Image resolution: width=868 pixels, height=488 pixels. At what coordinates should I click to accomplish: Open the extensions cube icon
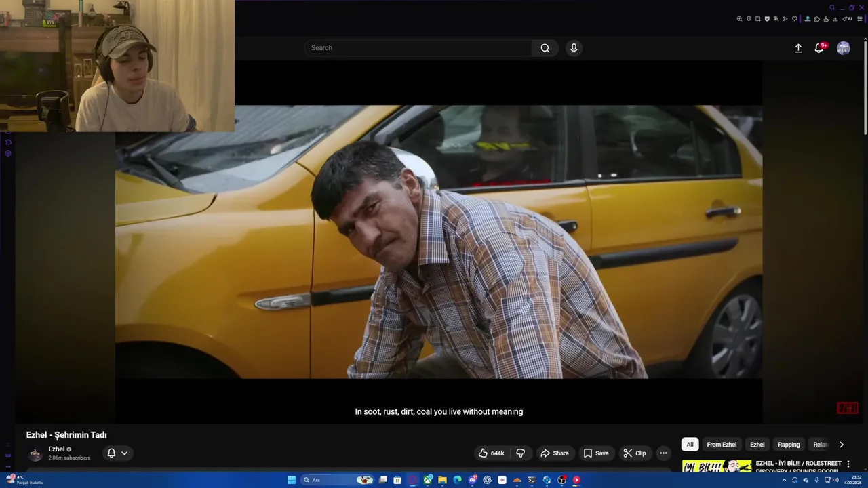pyautogui.click(x=816, y=19)
